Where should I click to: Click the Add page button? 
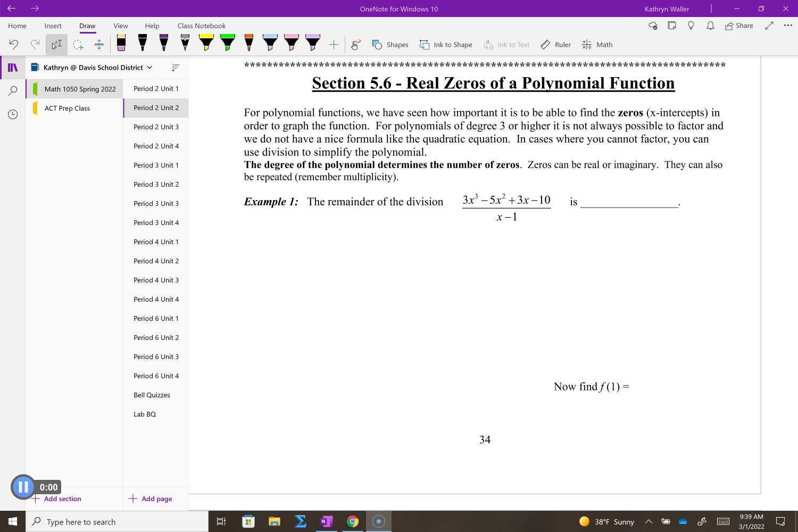click(x=151, y=498)
